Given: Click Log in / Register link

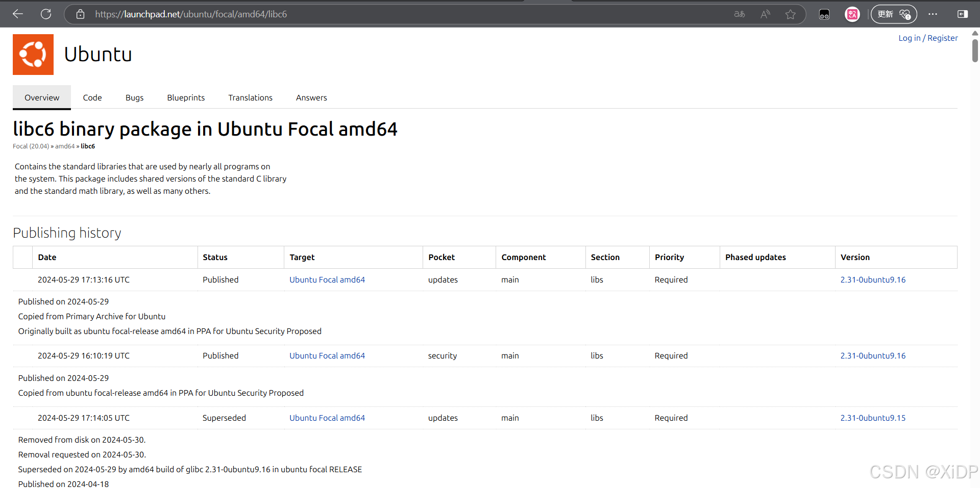Looking at the screenshot, I should tap(928, 38).
